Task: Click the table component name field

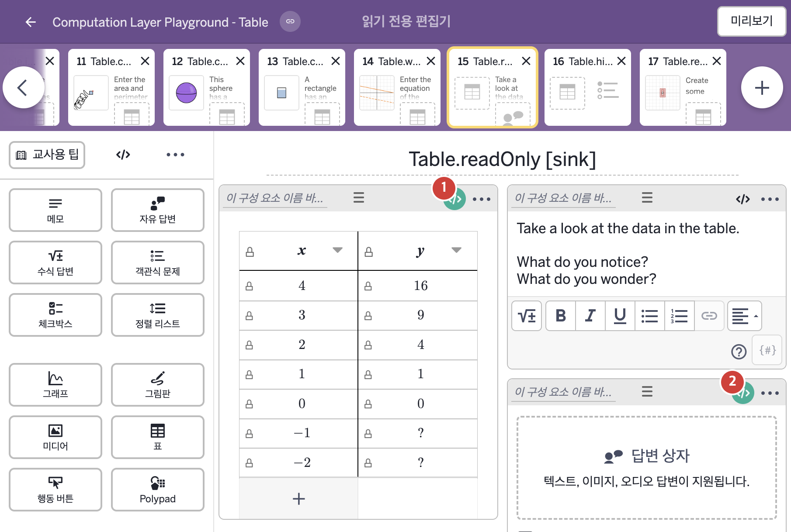Action: [275, 198]
